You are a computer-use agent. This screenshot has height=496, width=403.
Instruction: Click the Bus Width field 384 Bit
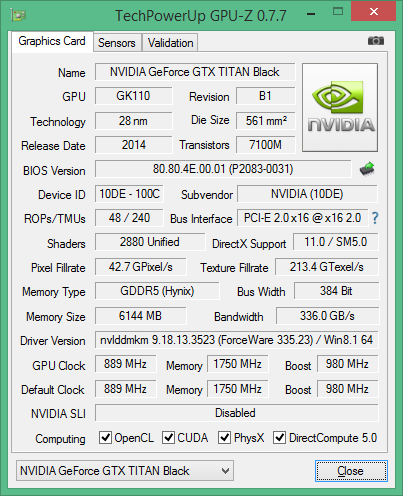point(336,291)
